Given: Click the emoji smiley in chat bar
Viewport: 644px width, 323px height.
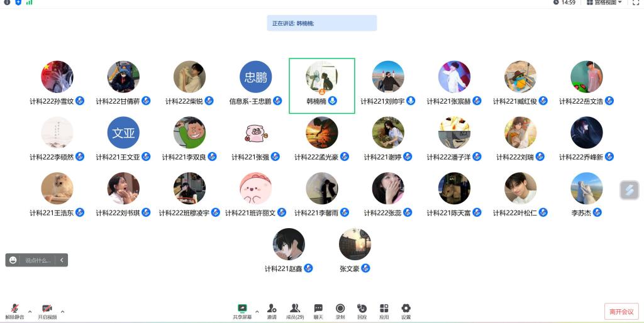Looking at the screenshot, I should pyautogui.click(x=13, y=260).
